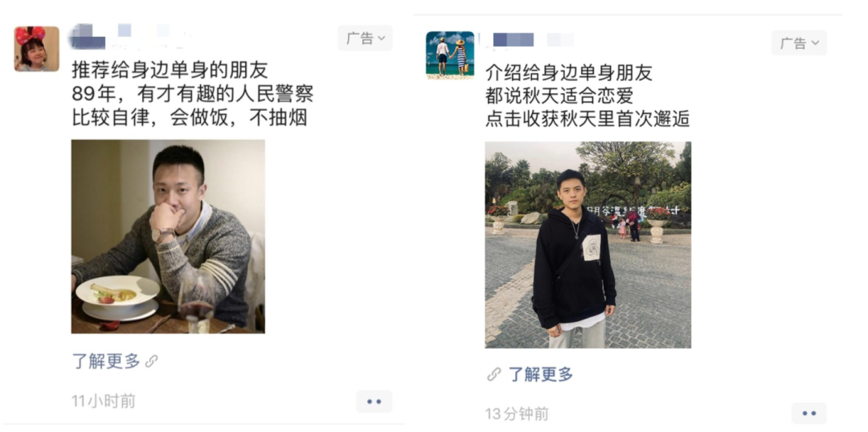
Task: Click chain icon before right 了解更多
Action: [x=493, y=374]
